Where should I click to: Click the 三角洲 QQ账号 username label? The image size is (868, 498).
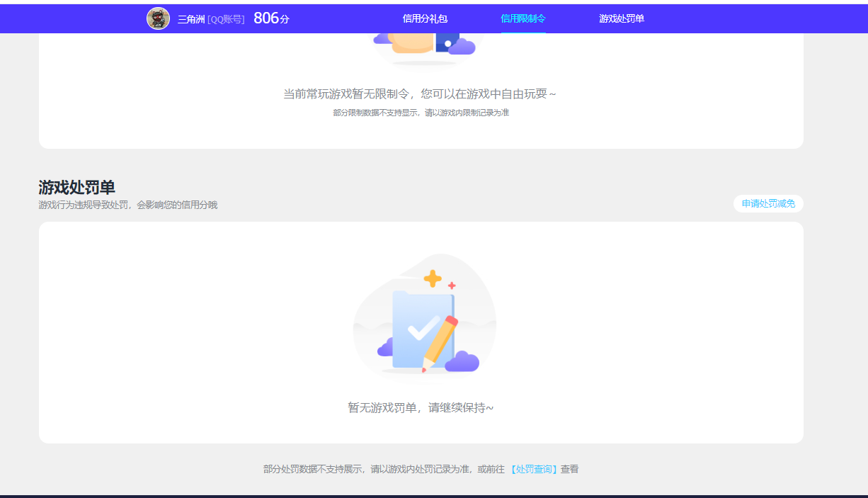212,19
